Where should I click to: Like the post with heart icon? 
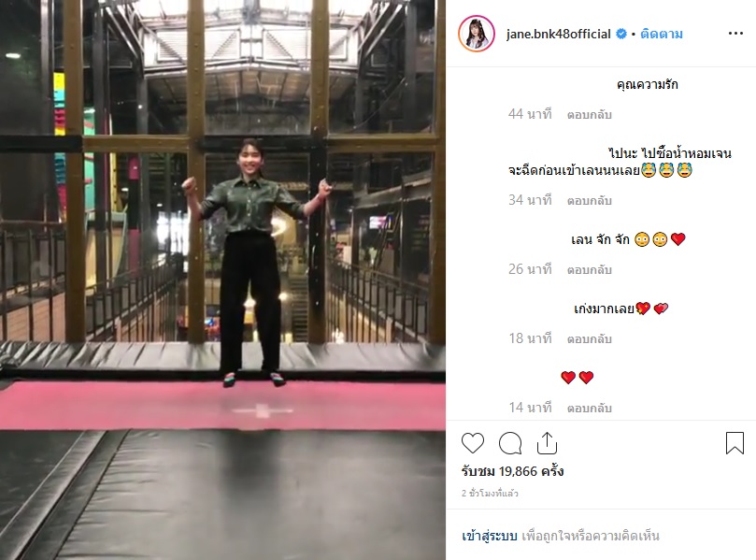tap(473, 443)
